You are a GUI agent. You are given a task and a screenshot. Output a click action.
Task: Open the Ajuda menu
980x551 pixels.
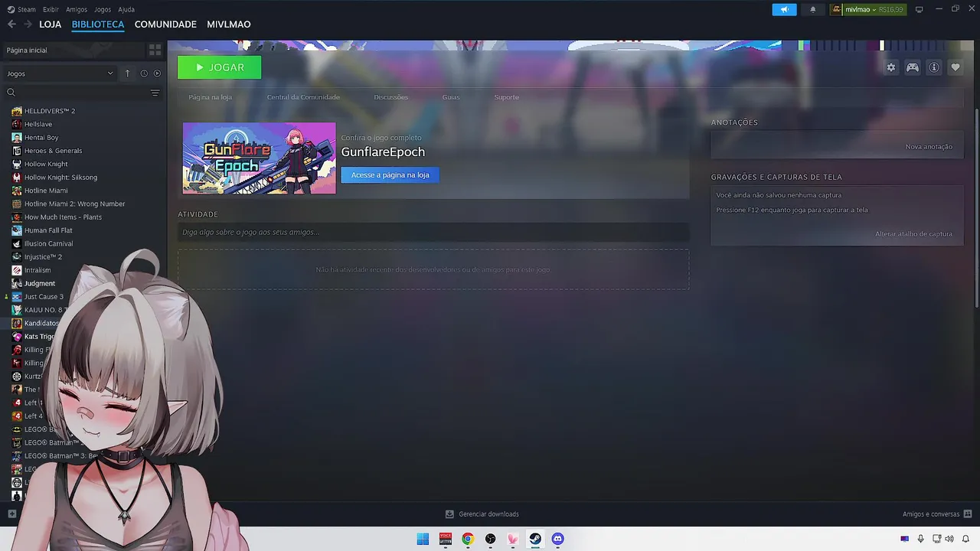point(126,9)
